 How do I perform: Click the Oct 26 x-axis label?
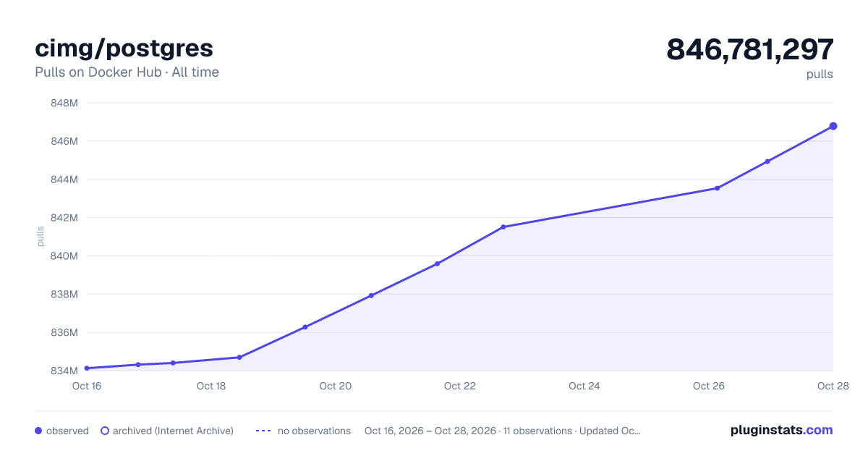709,386
